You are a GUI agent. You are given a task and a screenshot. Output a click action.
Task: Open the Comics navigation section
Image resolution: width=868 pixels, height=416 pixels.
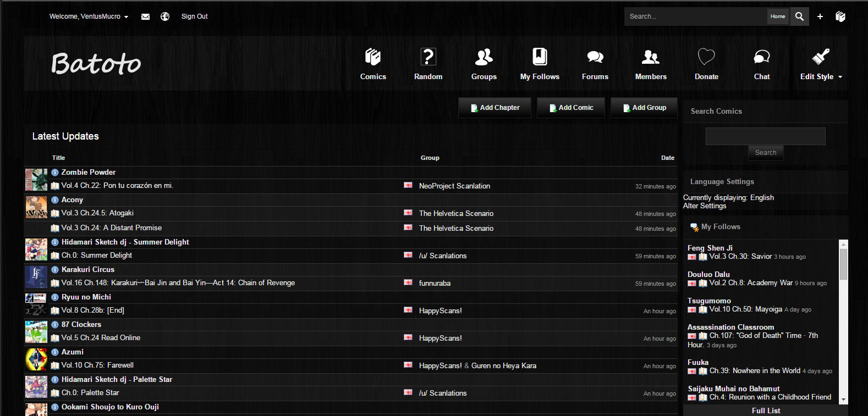(373, 64)
